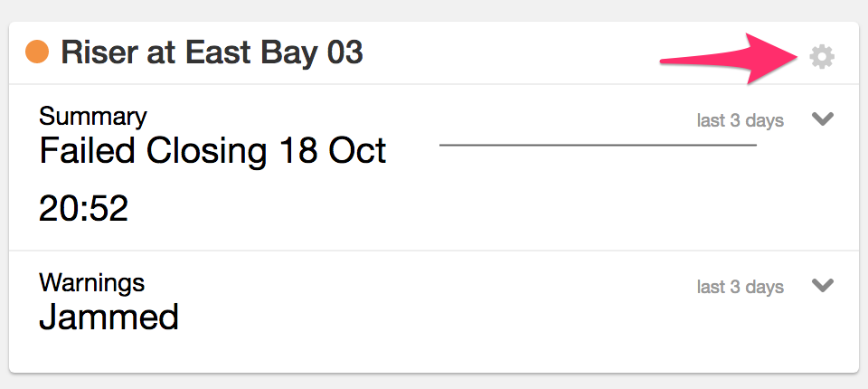Open Summary's "last 3 days" range
The image size is (868, 389).
(x=740, y=120)
